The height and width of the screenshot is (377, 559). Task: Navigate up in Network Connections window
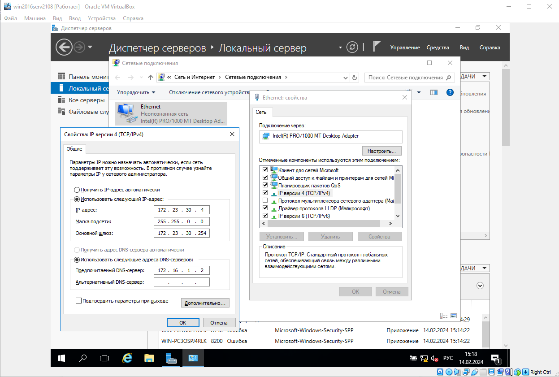tap(150, 77)
